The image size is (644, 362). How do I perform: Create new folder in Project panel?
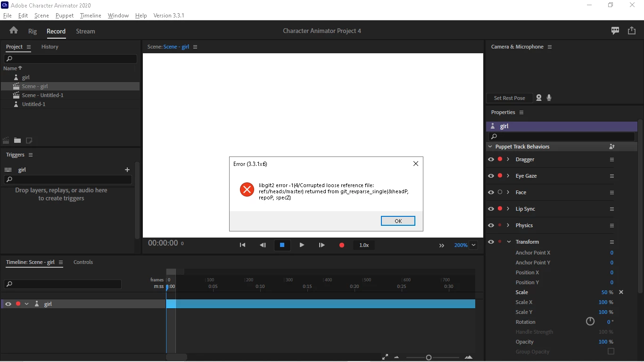pyautogui.click(x=17, y=140)
